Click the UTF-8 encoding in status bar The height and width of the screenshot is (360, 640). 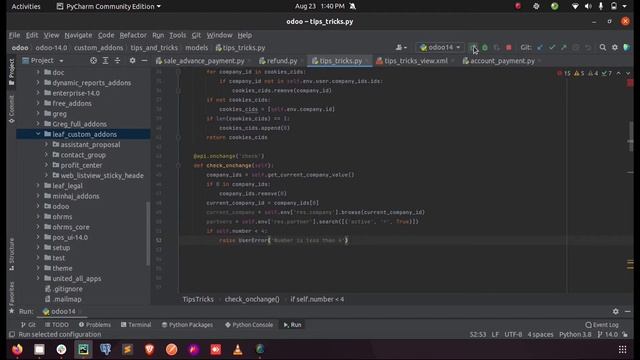[x=513, y=334]
